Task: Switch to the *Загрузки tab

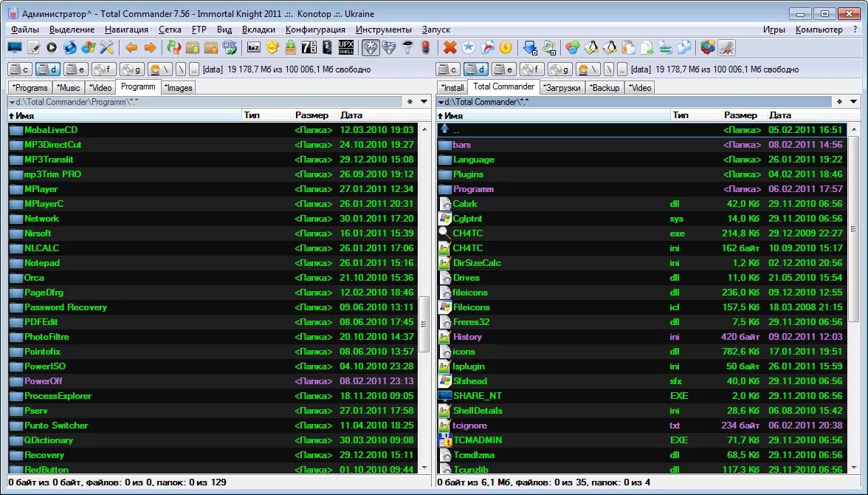Action: pyautogui.click(x=562, y=88)
